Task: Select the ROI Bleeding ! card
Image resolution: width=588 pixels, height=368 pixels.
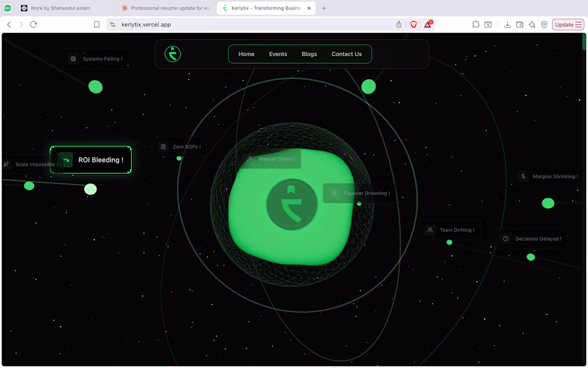Action: click(x=91, y=160)
